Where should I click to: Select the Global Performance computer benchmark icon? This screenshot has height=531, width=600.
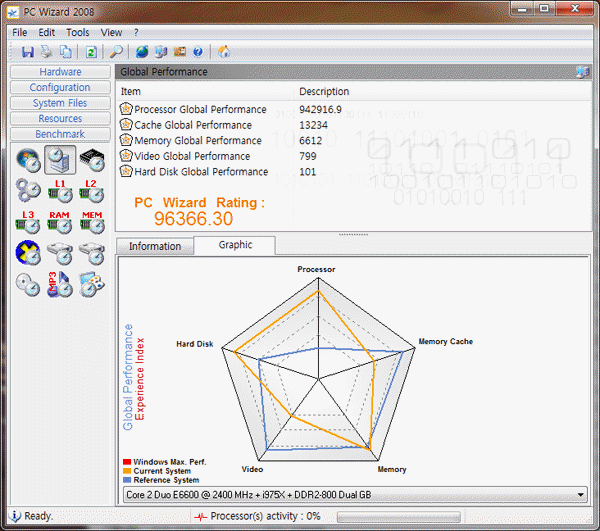[60, 160]
